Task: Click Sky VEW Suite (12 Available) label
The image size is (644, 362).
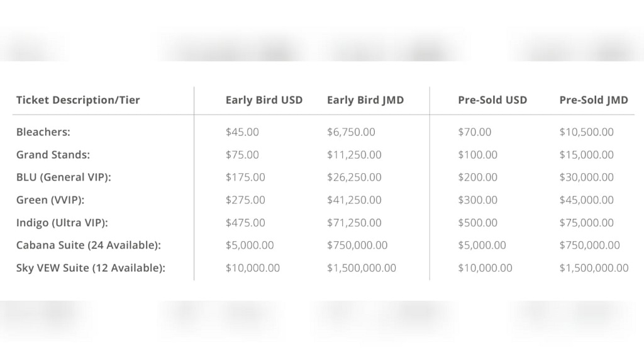Action: (x=91, y=268)
